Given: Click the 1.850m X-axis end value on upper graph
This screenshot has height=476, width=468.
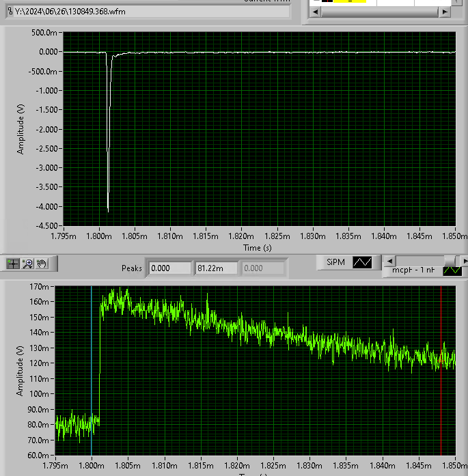Looking at the screenshot, I should 454,236.
